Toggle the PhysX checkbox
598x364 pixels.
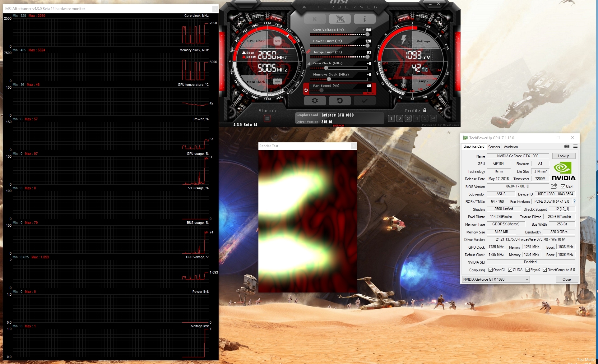coord(527,270)
